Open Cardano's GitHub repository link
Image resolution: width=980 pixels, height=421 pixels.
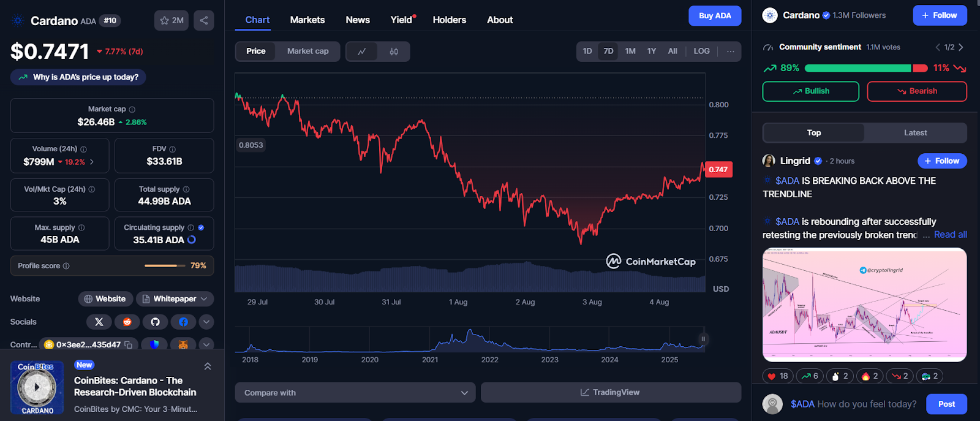[x=156, y=322]
